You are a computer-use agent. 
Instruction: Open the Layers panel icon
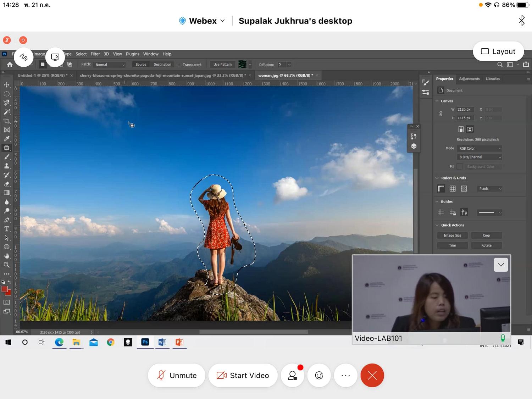tap(414, 146)
